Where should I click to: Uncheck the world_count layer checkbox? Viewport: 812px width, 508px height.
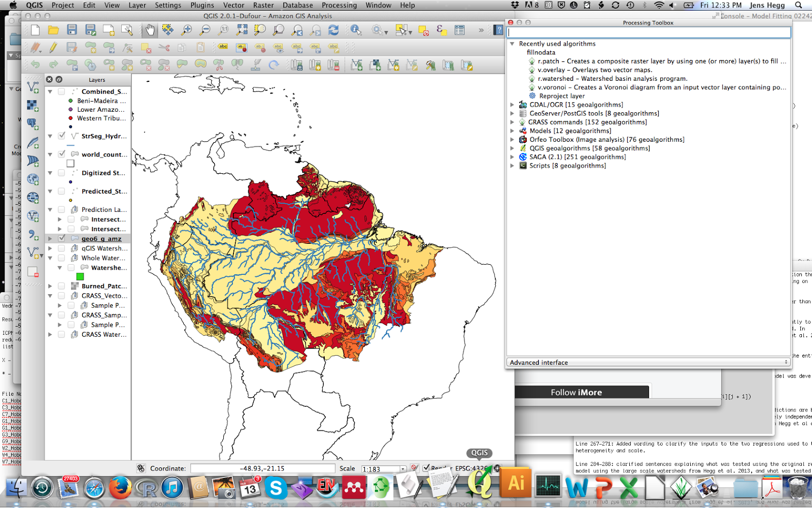(x=61, y=154)
